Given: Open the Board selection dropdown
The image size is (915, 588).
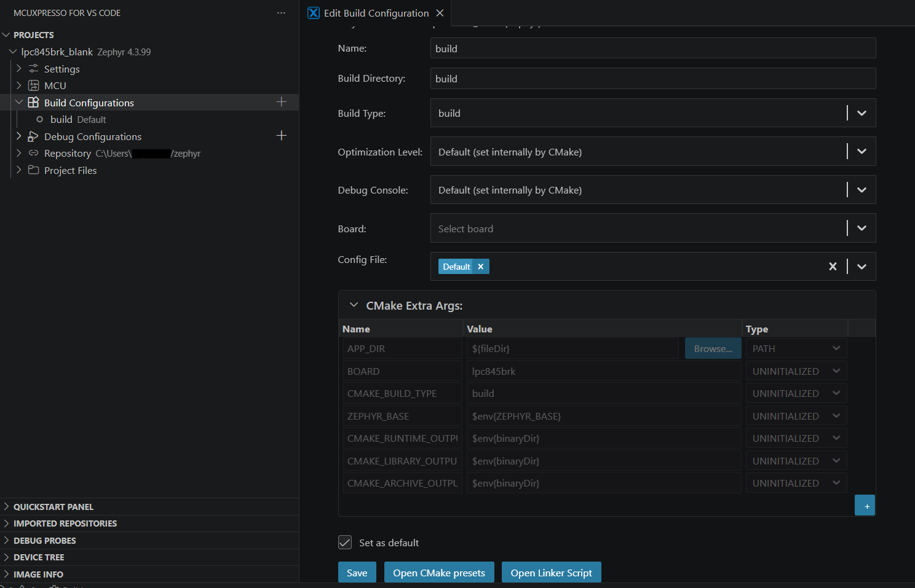Looking at the screenshot, I should pos(862,228).
